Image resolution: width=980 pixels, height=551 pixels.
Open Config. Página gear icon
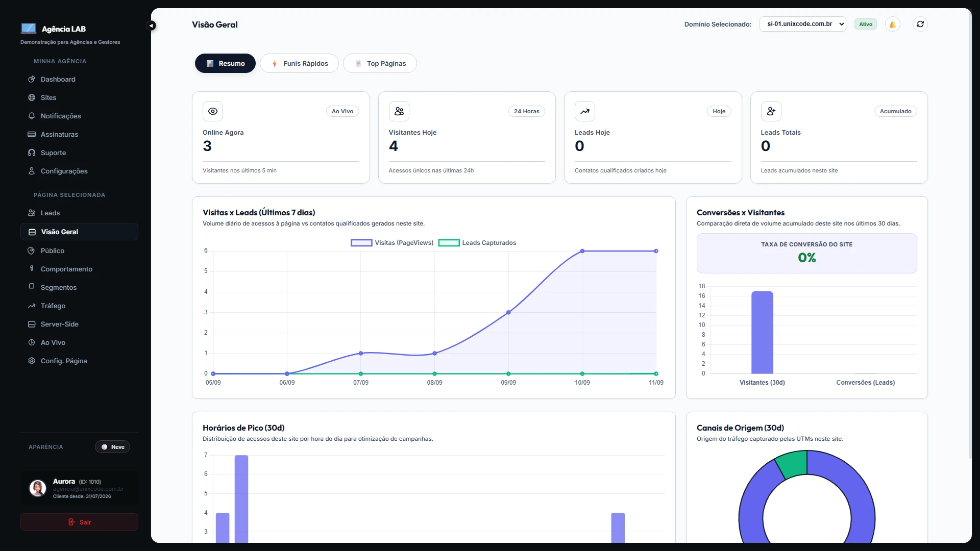coord(32,361)
